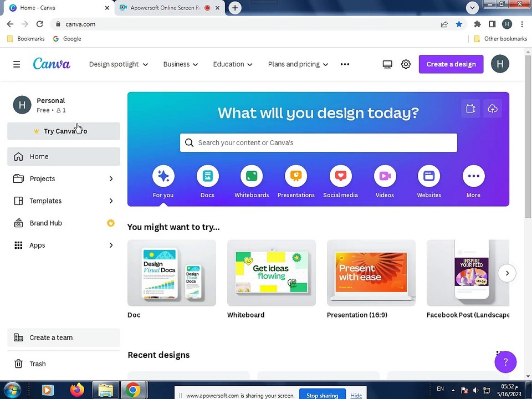Image resolution: width=532 pixels, height=399 pixels.
Task: Open the desktop app download monitor icon
Action: pyautogui.click(x=387, y=64)
